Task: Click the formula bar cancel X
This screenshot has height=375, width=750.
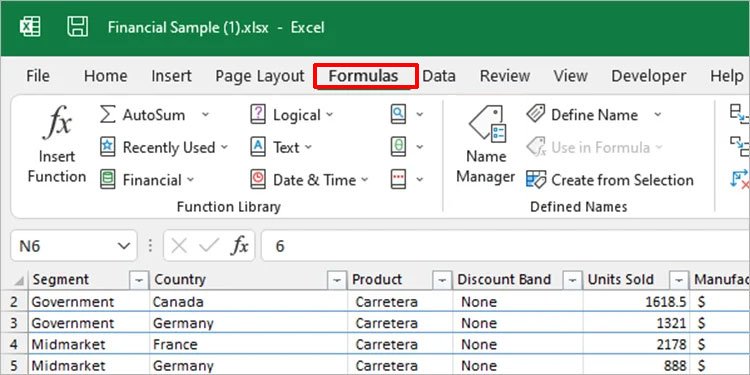Action: point(179,246)
